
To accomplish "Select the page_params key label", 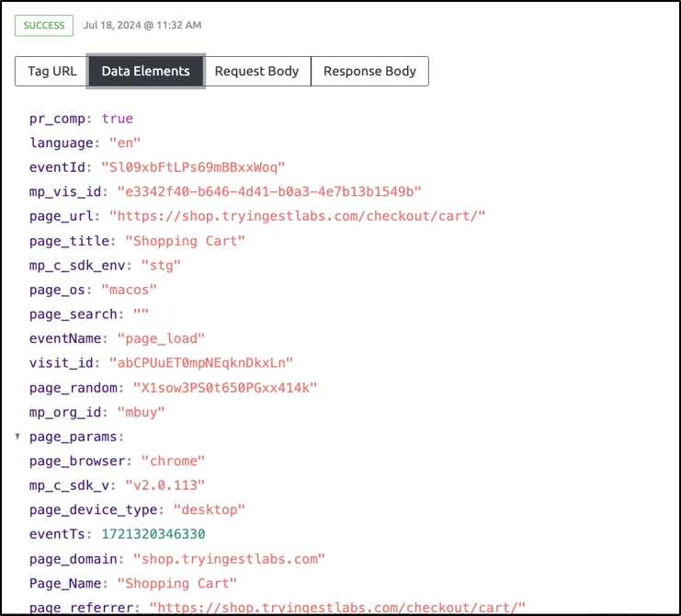I will click(x=75, y=437).
